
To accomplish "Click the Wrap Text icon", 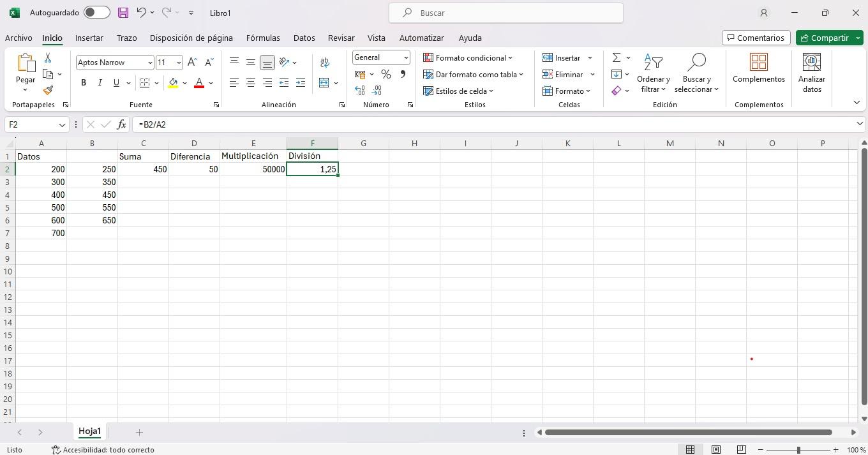I will pyautogui.click(x=324, y=63).
